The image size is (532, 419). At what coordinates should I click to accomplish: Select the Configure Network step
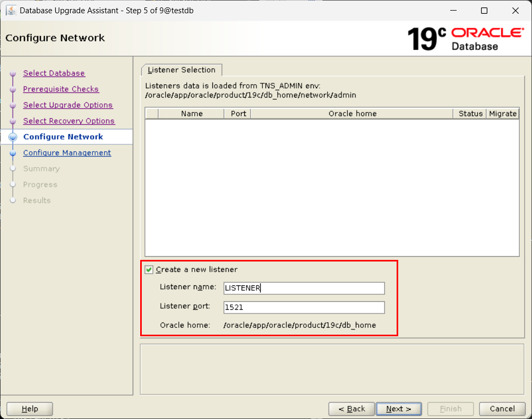coord(63,137)
